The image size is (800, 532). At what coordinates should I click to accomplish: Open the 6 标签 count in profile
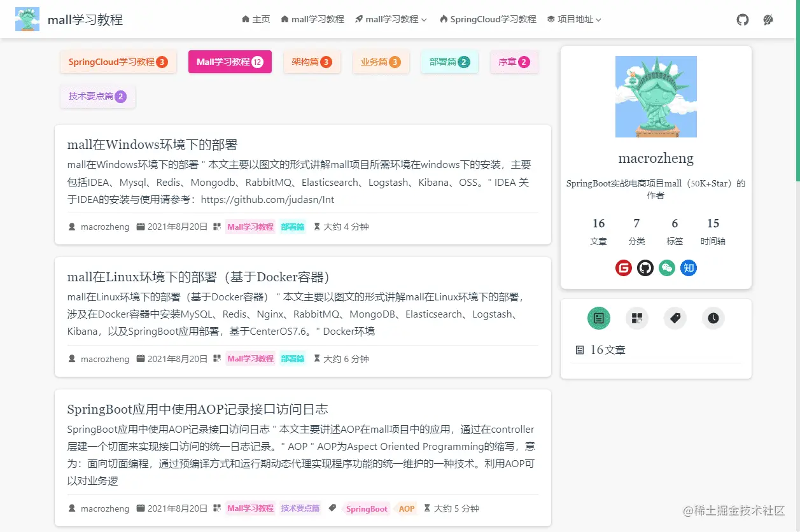[675, 232]
